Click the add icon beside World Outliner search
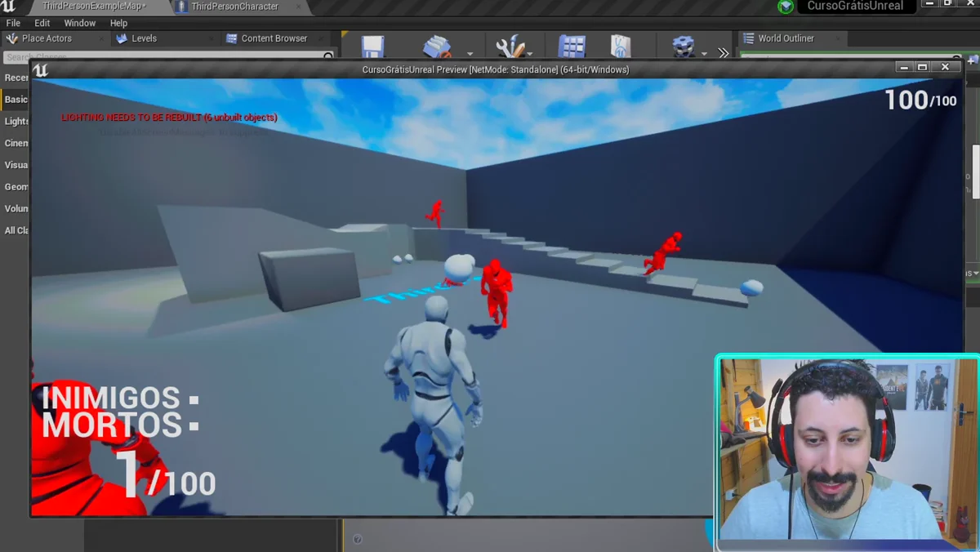This screenshot has height=552, width=980. point(973,60)
